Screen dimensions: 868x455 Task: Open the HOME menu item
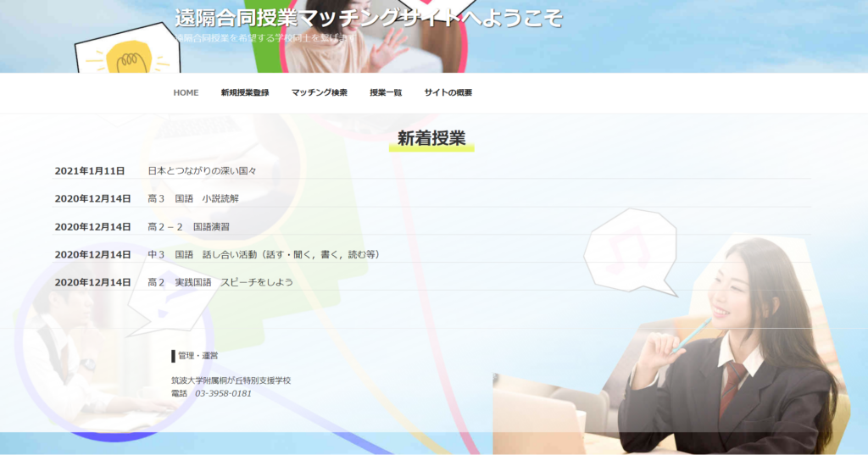186,92
